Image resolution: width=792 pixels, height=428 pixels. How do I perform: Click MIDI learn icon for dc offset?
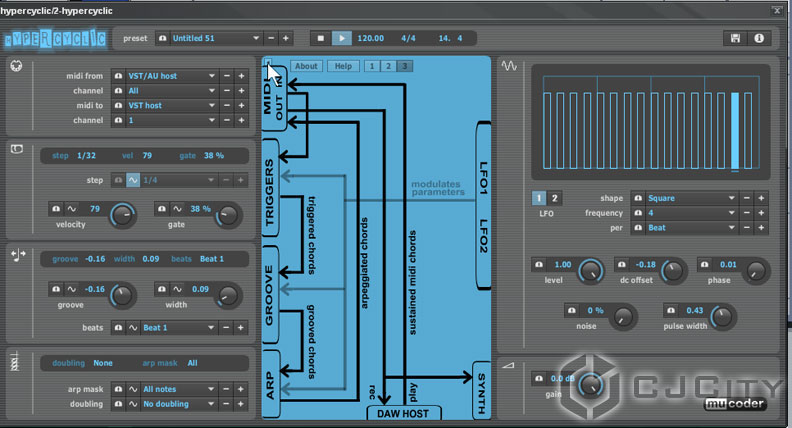coord(622,264)
